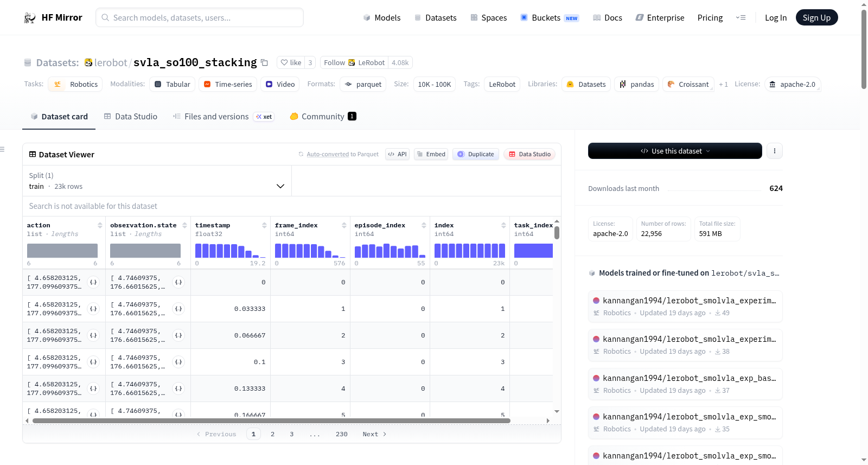Click the table horizontal scrollbar
The height and width of the screenshot is (465, 868).
point(271,421)
